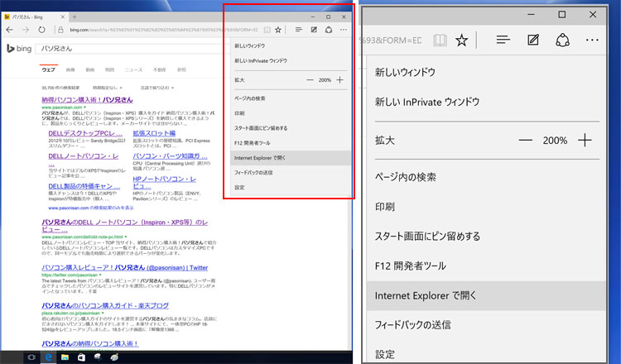The image size is (621, 364).
Task: Click the reading view icon in enlarged view
Action: pyautogui.click(x=440, y=40)
